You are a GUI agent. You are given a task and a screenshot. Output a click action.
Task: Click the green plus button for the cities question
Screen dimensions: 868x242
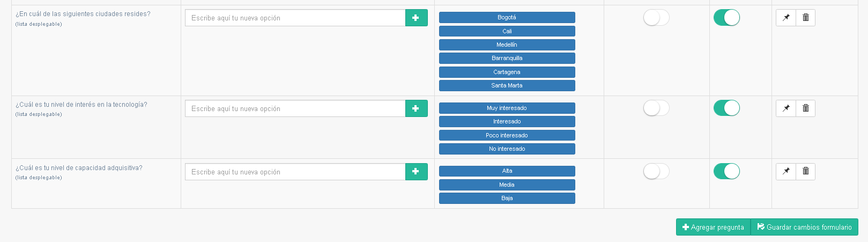click(416, 18)
